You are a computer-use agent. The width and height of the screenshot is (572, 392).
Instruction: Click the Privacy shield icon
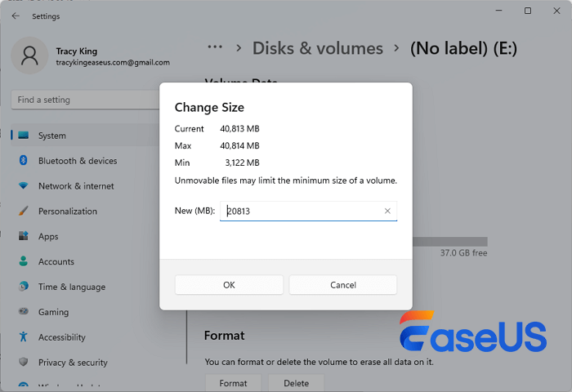click(x=24, y=362)
